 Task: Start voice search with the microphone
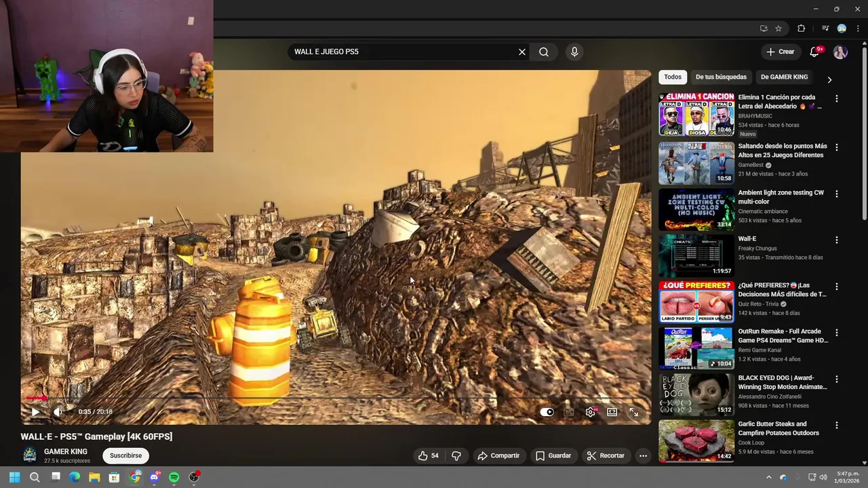tap(574, 52)
